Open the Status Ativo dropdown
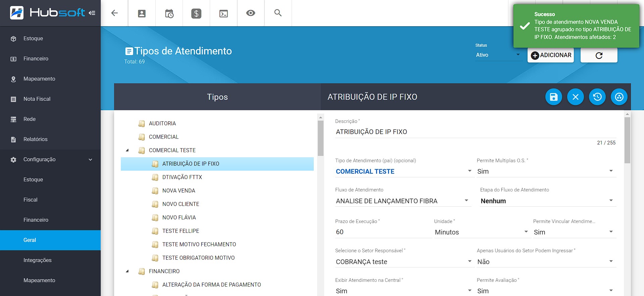This screenshot has width=644, height=296. click(498, 55)
